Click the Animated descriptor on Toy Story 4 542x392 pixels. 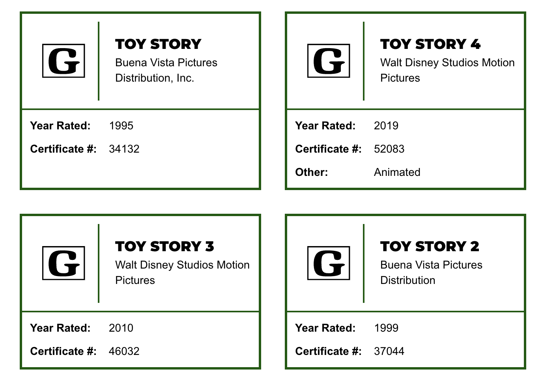(397, 172)
